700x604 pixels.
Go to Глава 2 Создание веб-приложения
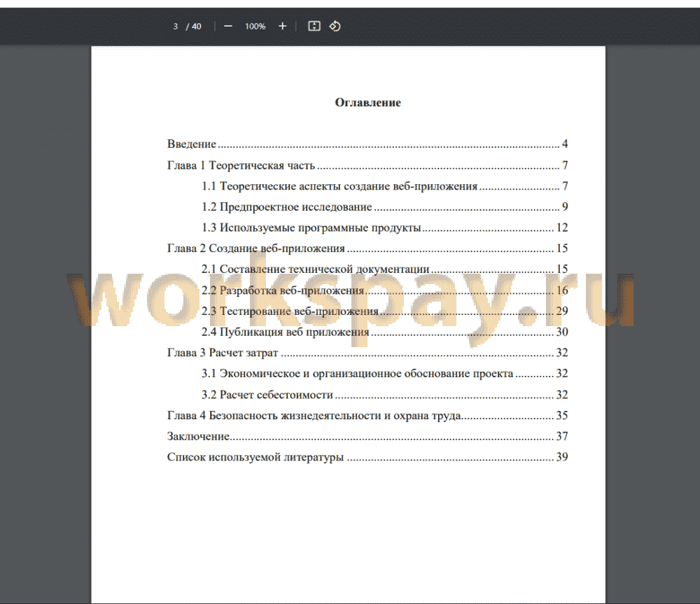(x=367, y=248)
